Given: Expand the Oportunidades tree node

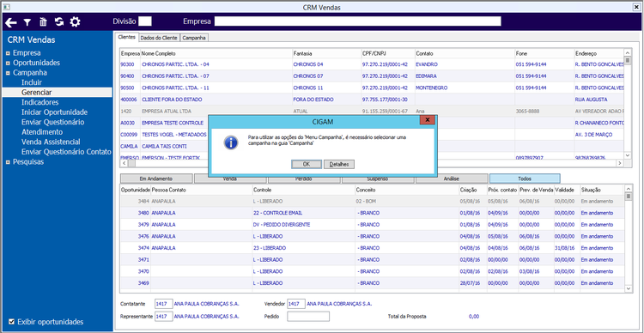Looking at the screenshot, I should click(9, 63).
